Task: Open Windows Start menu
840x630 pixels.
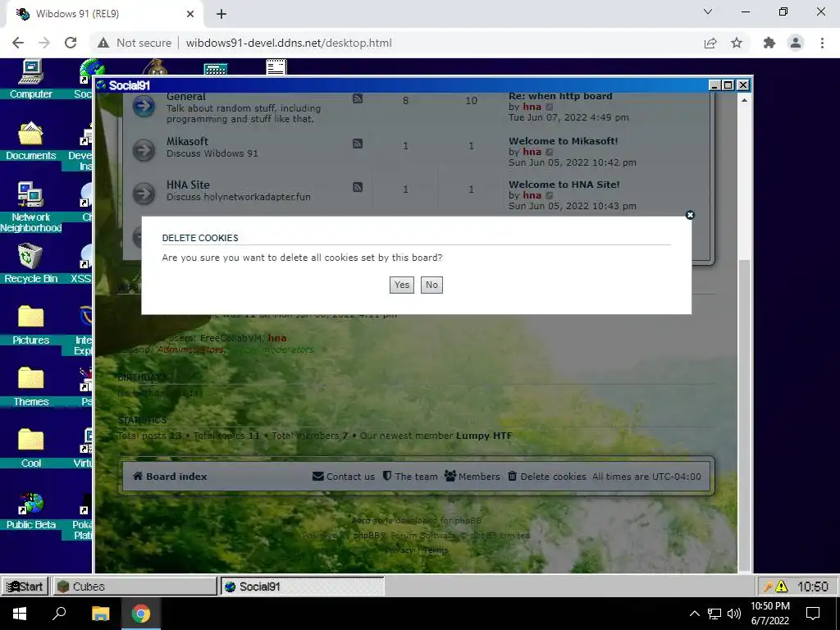Action: (20, 614)
